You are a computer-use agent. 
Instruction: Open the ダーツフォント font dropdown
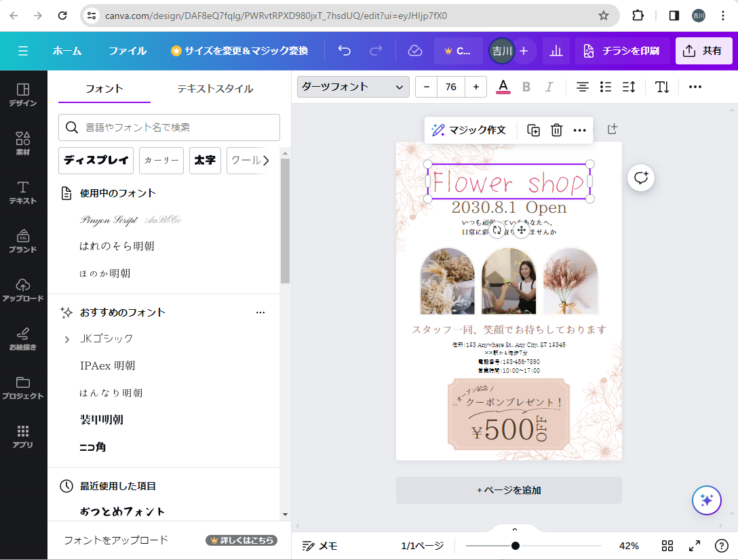(353, 87)
